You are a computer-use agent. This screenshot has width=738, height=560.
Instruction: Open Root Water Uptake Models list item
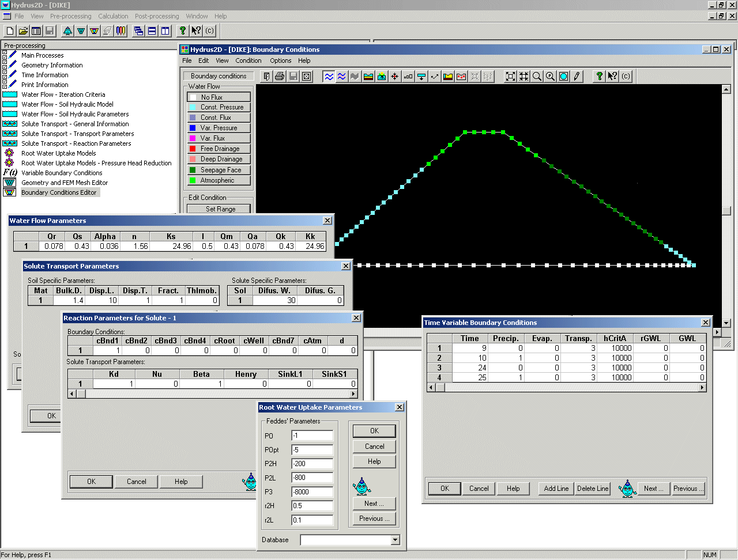pyautogui.click(x=58, y=153)
